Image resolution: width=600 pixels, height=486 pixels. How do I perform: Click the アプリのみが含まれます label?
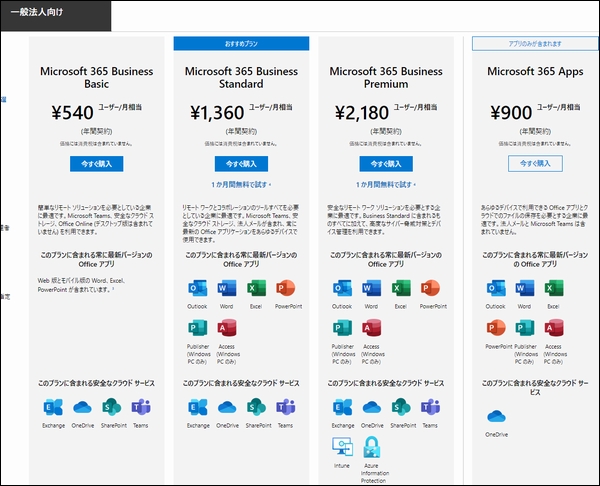pyautogui.click(x=535, y=44)
